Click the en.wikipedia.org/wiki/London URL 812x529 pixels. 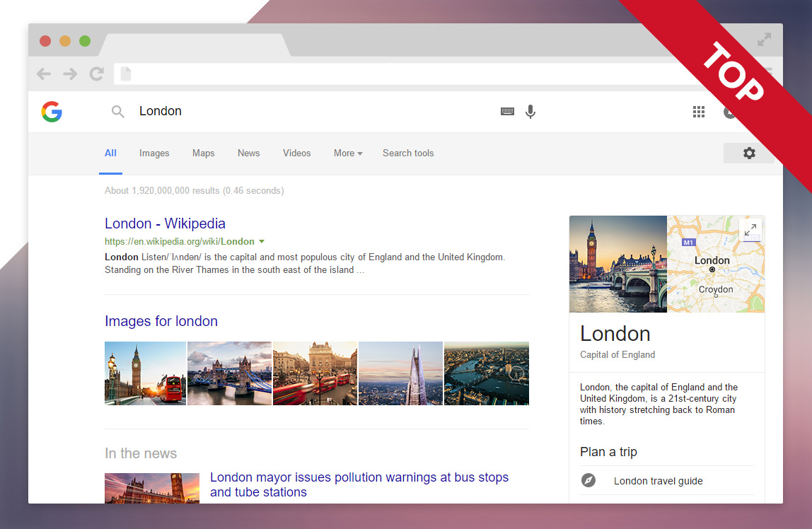(179, 242)
